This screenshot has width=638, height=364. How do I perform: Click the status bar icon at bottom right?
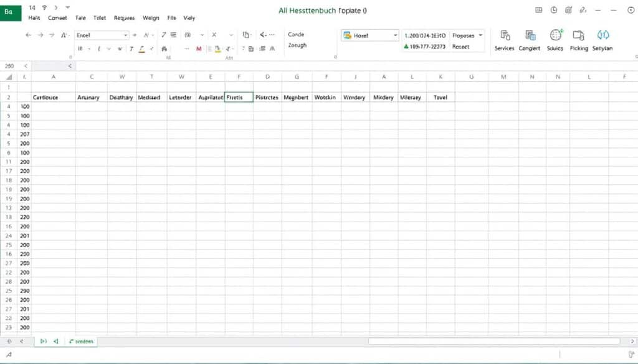coord(631,355)
